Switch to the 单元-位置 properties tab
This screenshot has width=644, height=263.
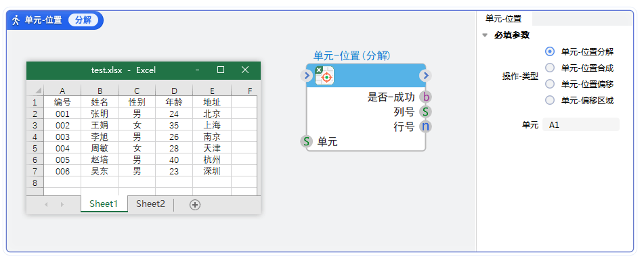click(x=504, y=18)
